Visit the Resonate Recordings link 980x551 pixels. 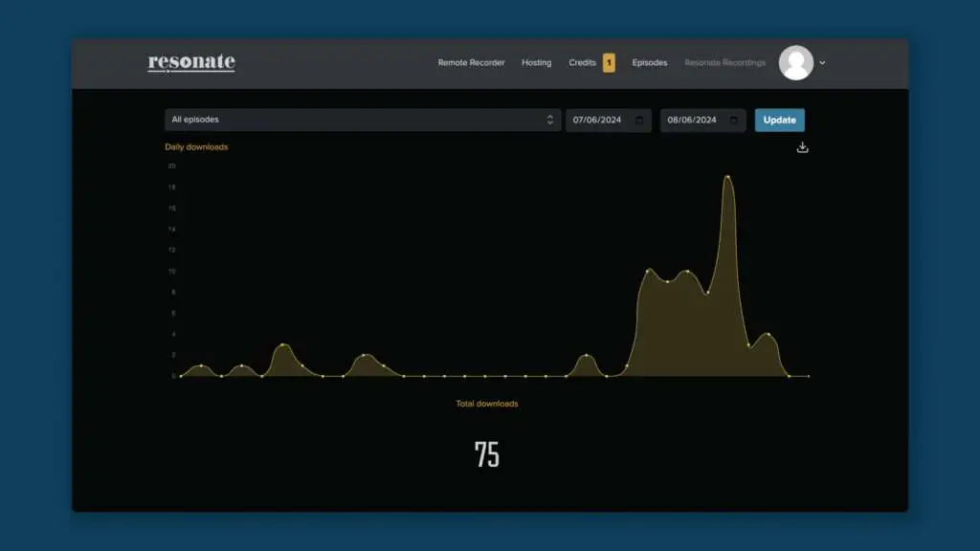(x=724, y=63)
